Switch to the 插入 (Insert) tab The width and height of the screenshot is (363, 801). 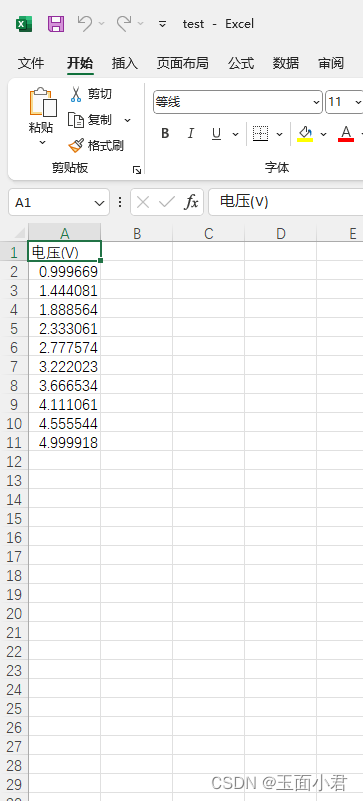(x=125, y=63)
